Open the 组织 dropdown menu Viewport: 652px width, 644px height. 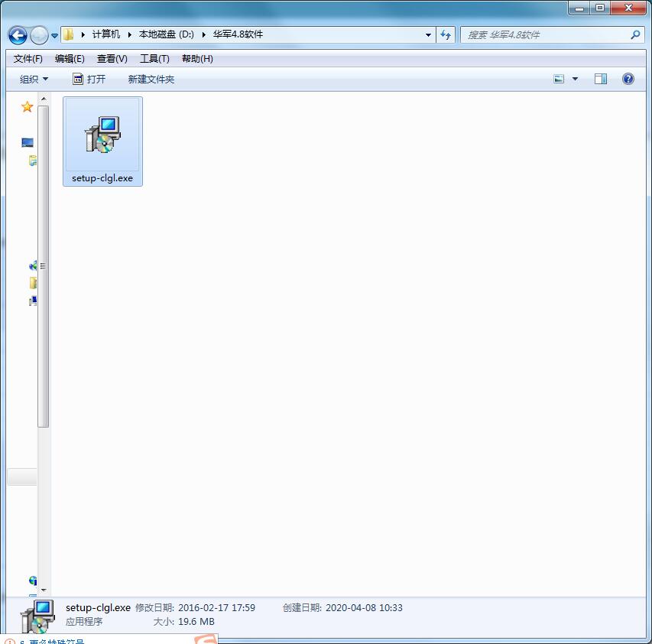(x=34, y=79)
